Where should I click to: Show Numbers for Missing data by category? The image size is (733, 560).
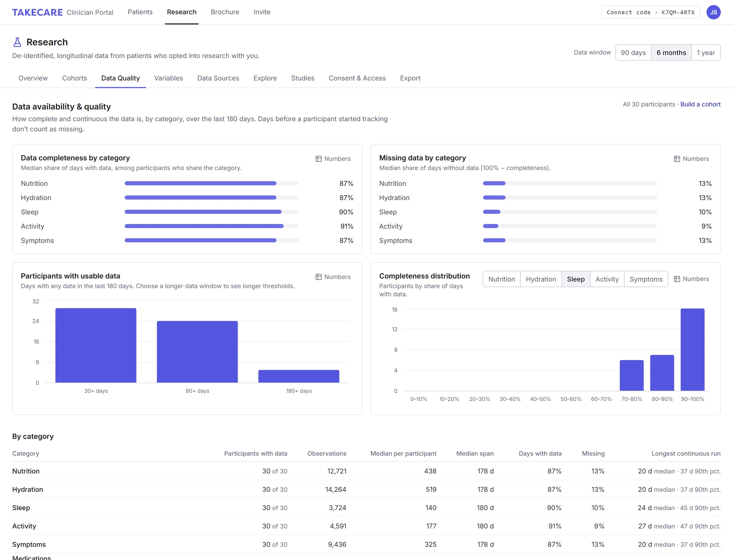point(691,159)
